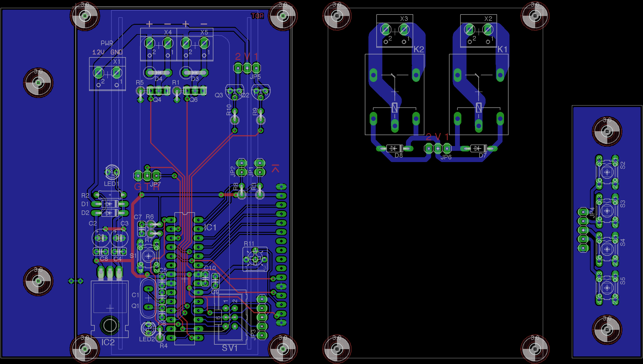Click the JP3 header label
643x364 pixels.
coord(253,334)
